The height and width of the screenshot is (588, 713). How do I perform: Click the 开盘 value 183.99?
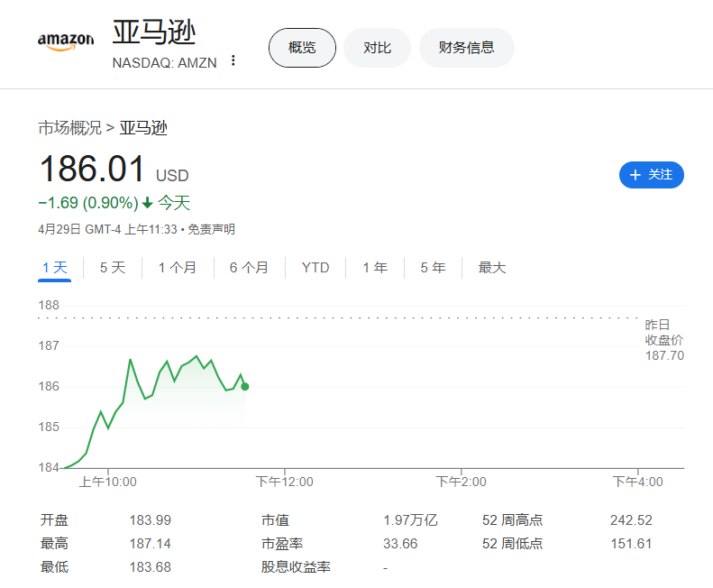150,520
